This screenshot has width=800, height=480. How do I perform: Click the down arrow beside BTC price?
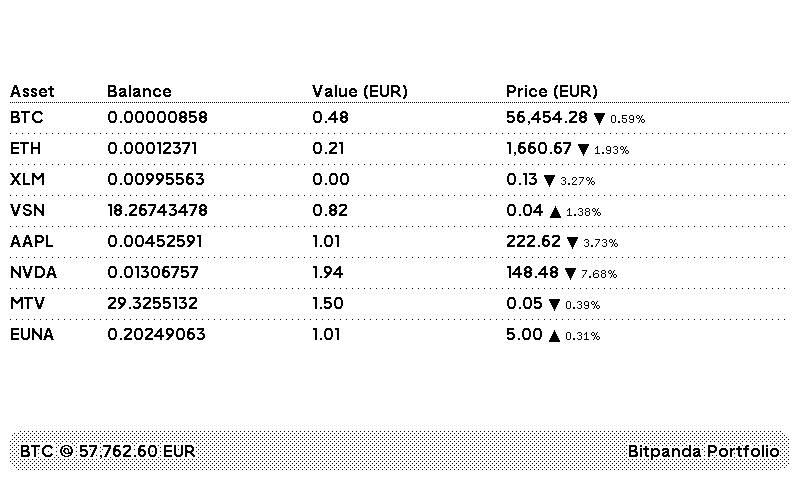(599, 118)
